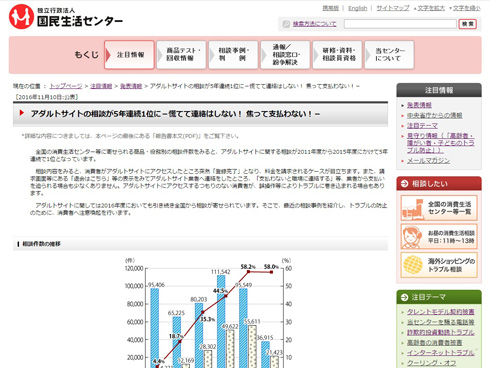Shrink text with 文字を縮小
This screenshot has width=490, height=368.
[x=466, y=8]
